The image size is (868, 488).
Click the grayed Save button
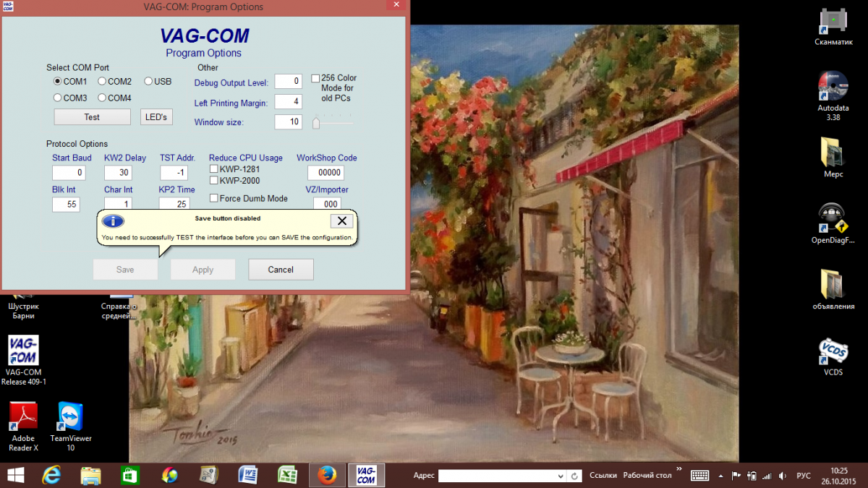click(x=125, y=270)
